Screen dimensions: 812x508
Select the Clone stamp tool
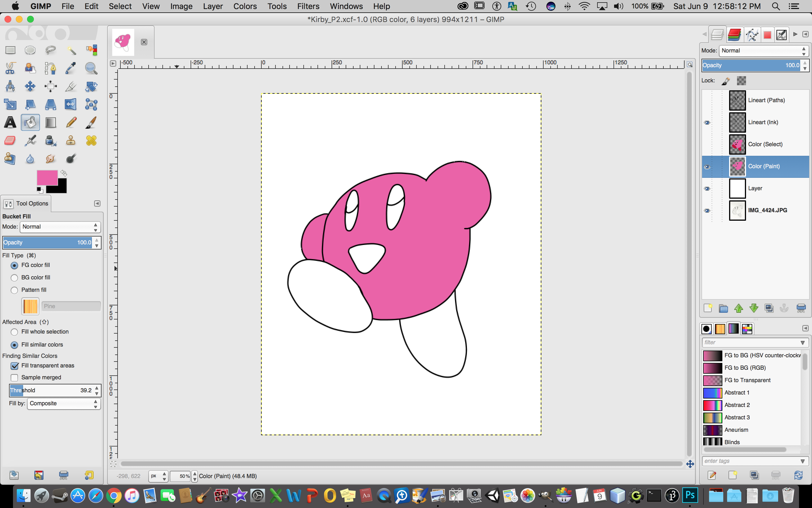point(71,141)
